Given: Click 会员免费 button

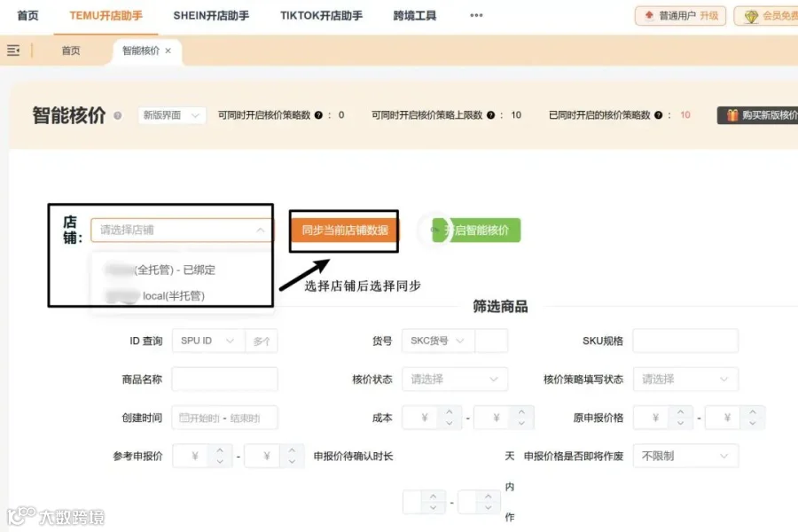Looking at the screenshot, I should (x=766, y=16).
